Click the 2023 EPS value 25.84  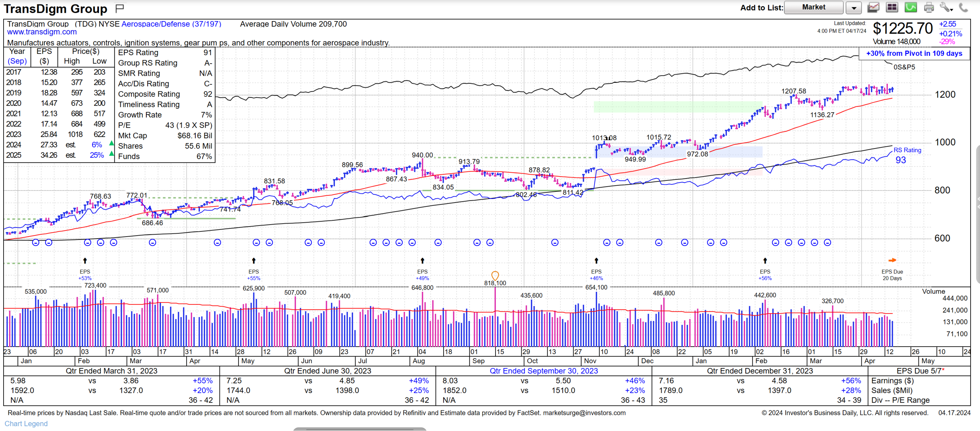click(49, 135)
